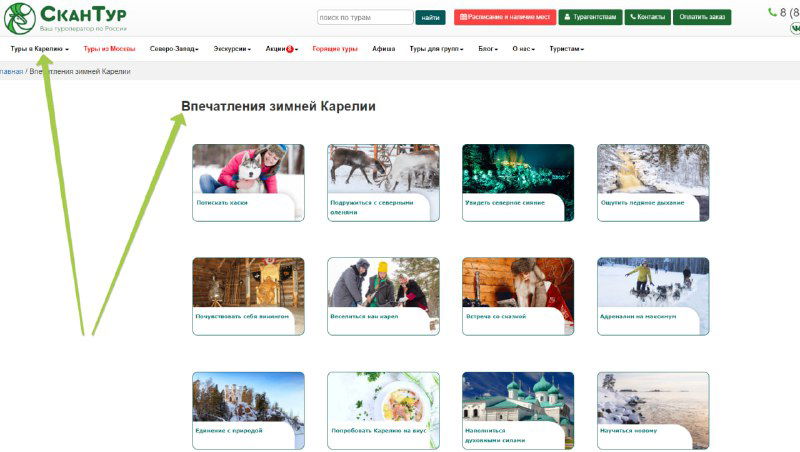
Task: Open Увидеть северное сияние card
Action: point(518,183)
